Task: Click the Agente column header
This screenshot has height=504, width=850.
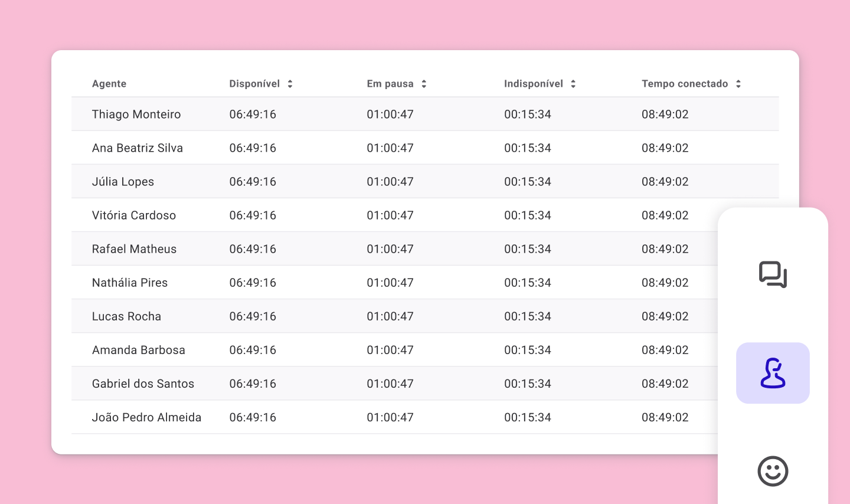Action: [x=109, y=84]
